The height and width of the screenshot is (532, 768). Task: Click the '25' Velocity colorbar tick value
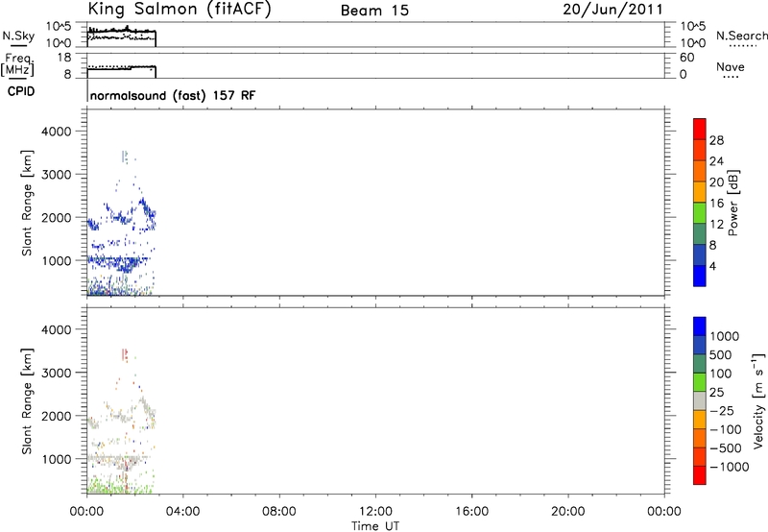pyautogui.click(x=716, y=392)
